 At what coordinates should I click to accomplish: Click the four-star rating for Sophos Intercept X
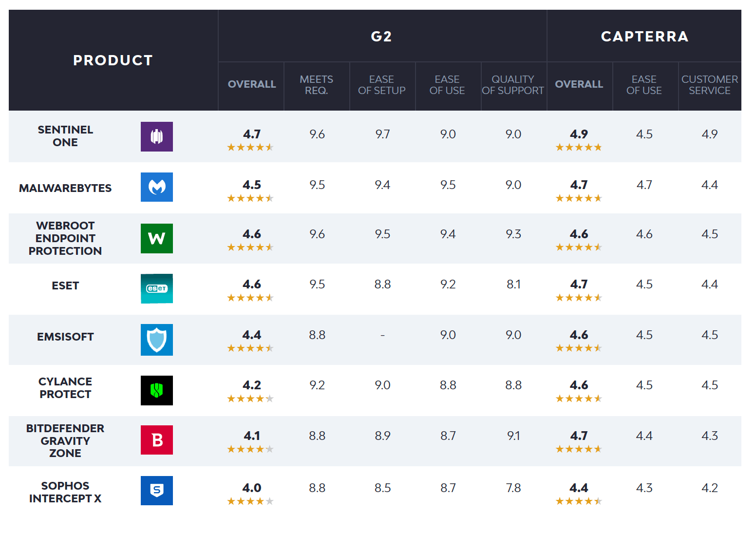click(250, 500)
